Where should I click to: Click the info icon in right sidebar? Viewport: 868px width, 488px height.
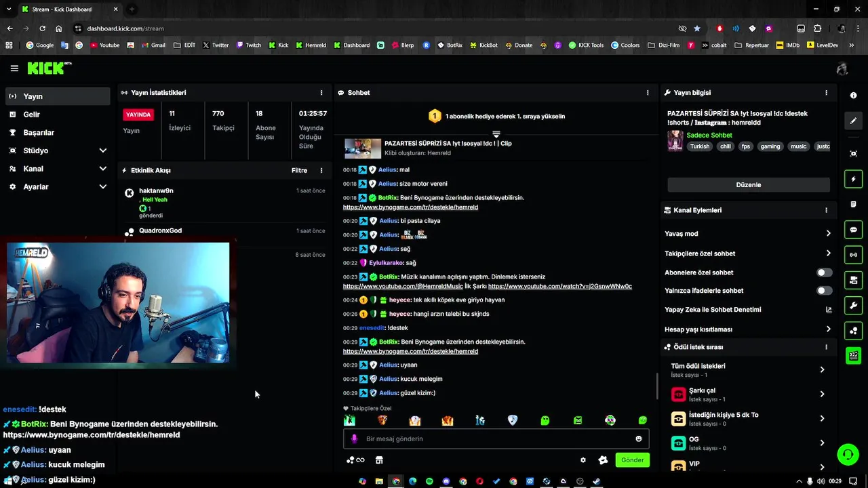(853, 96)
